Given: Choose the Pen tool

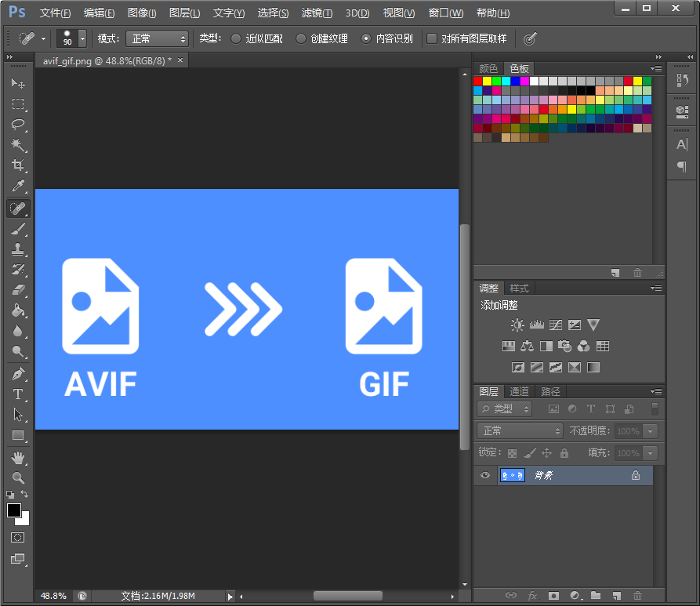Looking at the screenshot, I should (x=18, y=374).
